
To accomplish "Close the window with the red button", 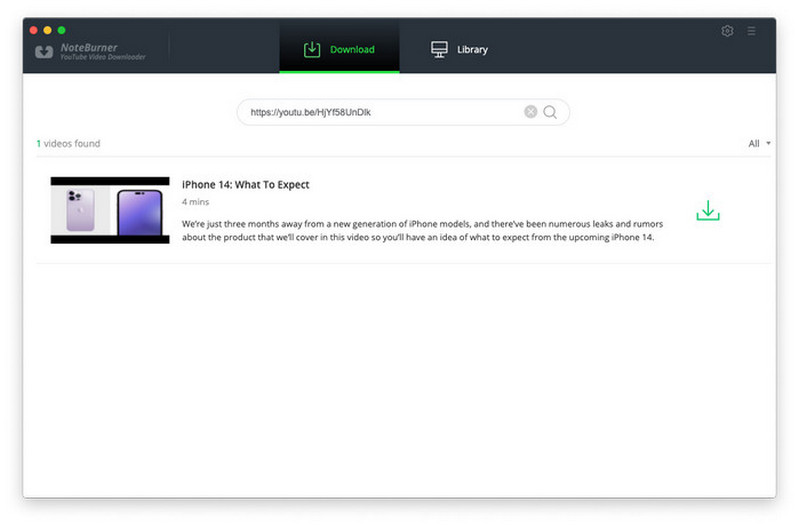I will [x=34, y=30].
